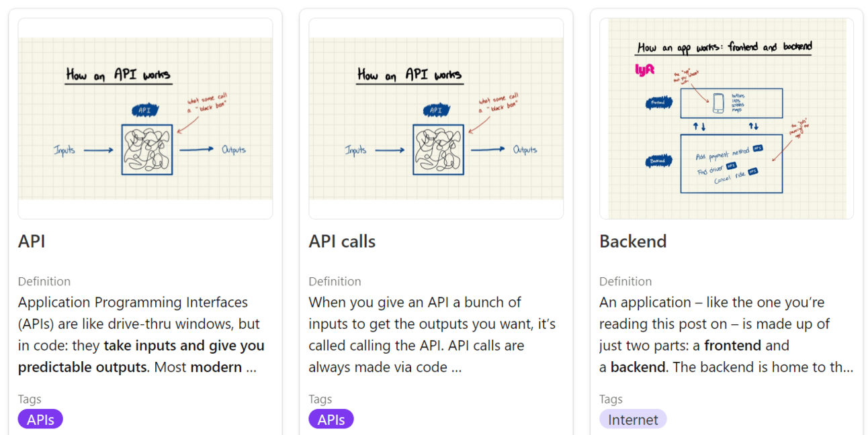Click the 'Backend' card title
The height and width of the screenshot is (435, 868).
pos(633,242)
